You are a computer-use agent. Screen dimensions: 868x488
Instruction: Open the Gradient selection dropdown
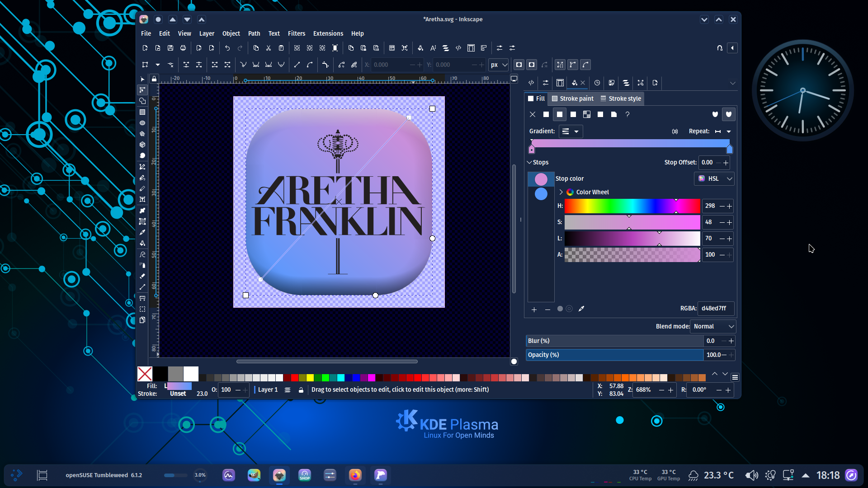[x=571, y=131]
